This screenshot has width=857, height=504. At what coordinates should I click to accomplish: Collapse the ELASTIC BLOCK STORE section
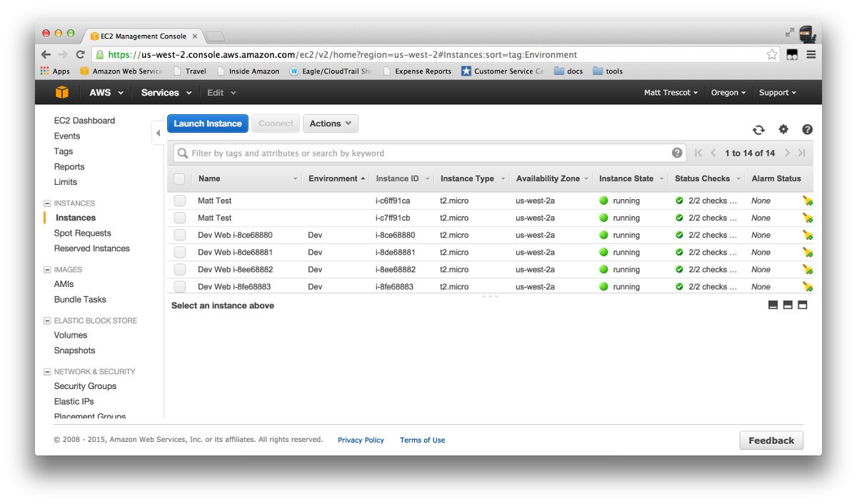[47, 321]
